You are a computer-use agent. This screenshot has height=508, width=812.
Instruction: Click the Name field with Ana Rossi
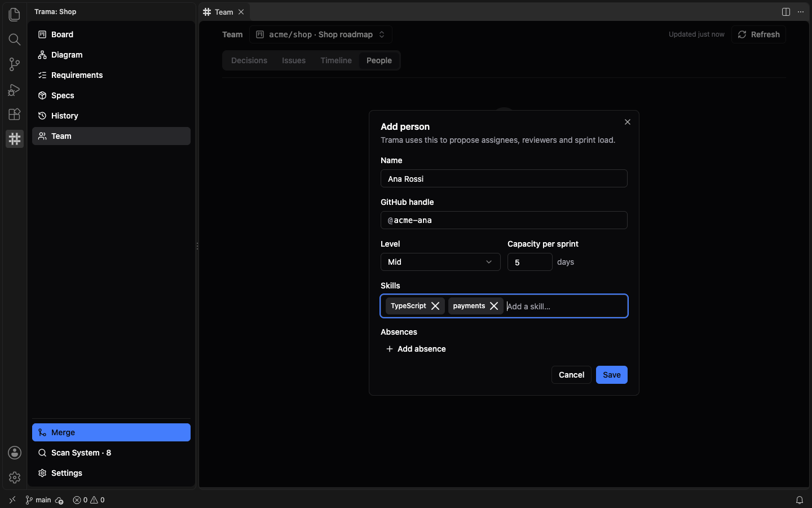coord(504,178)
